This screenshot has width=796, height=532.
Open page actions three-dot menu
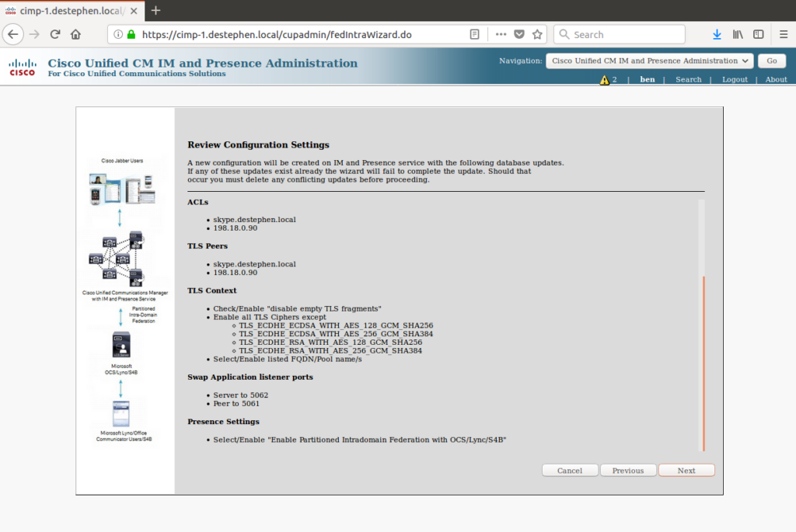tap(501, 34)
